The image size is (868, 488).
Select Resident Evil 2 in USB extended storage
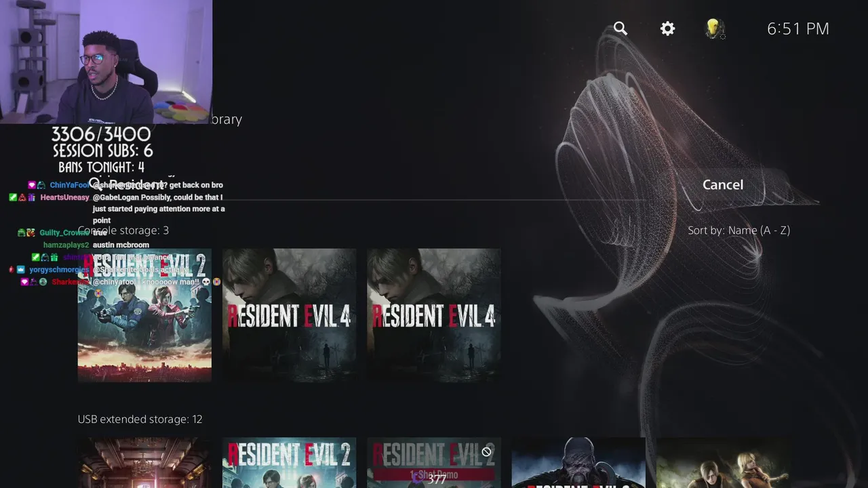(290, 463)
